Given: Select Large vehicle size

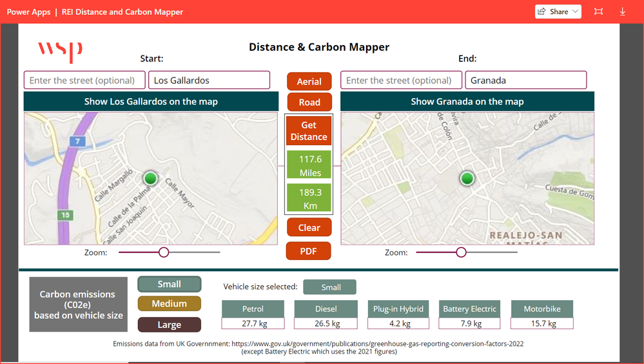Looking at the screenshot, I should click(169, 325).
